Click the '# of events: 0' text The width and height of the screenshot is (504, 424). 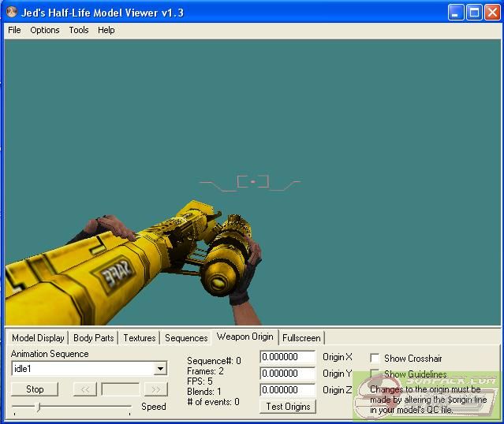point(213,402)
